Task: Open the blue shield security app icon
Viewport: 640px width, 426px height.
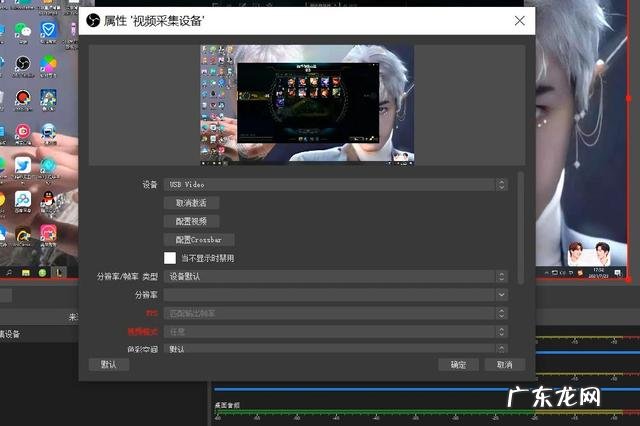Action: 48,30
